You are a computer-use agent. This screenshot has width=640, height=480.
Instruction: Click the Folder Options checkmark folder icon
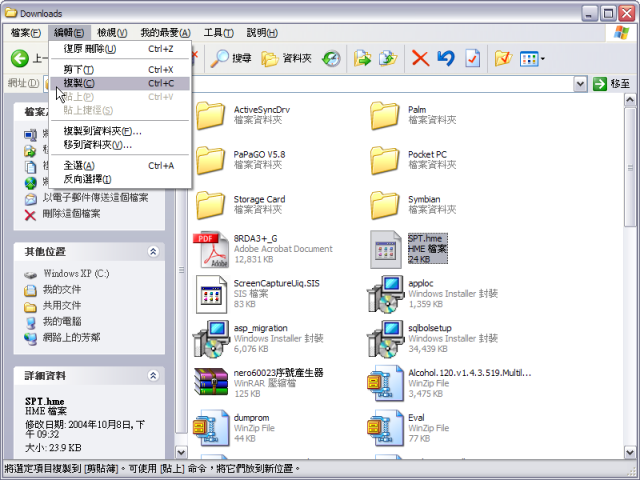click(x=503, y=58)
